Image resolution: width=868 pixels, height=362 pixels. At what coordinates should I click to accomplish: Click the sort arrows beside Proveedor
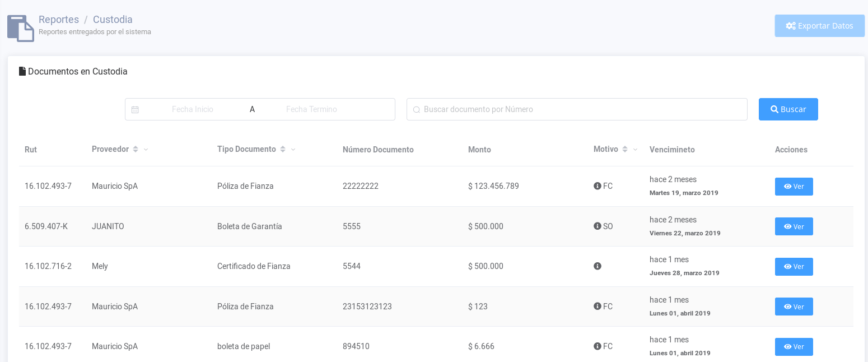136,150
